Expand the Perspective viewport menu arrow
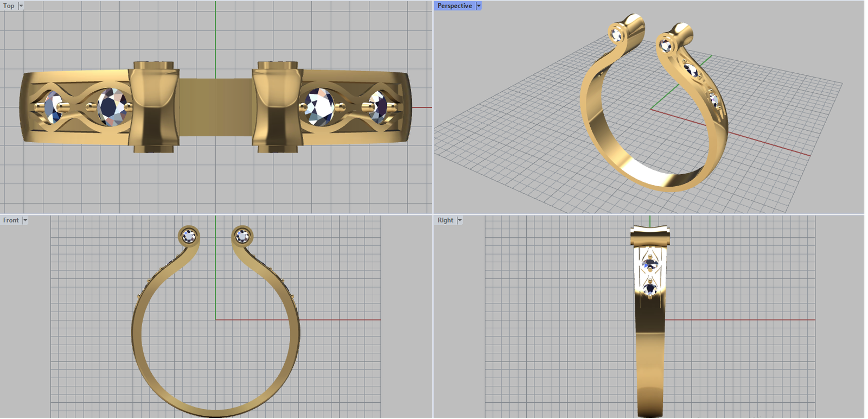The width and height of the screenshot is (868, 419). tap(478, 6)
